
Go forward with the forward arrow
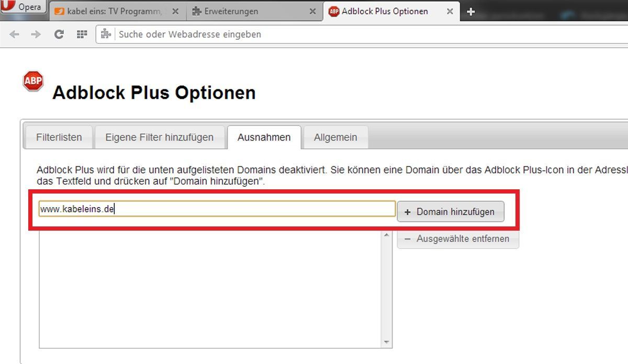click(x=36, y=34)
